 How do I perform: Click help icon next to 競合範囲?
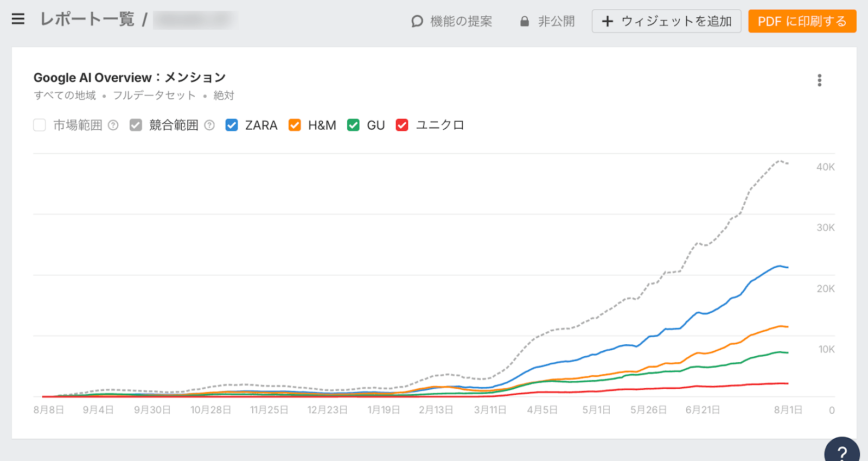209,125
